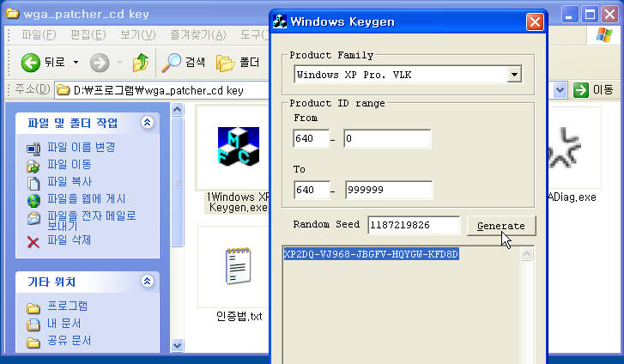Click the 이동 (Go) green arrow button
The height and width of the screenshot is (364, 624).
tap(580, 90)
